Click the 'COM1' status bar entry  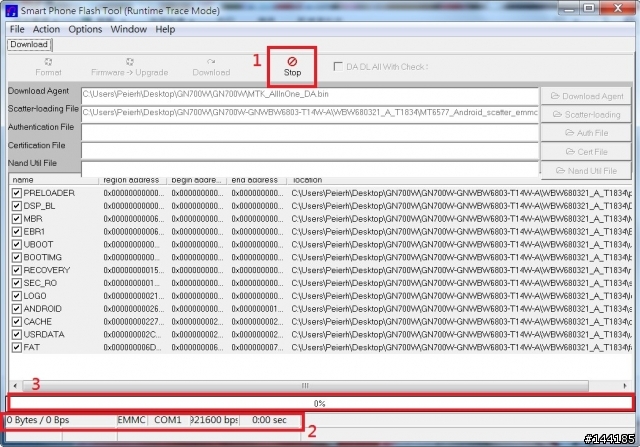168,420
